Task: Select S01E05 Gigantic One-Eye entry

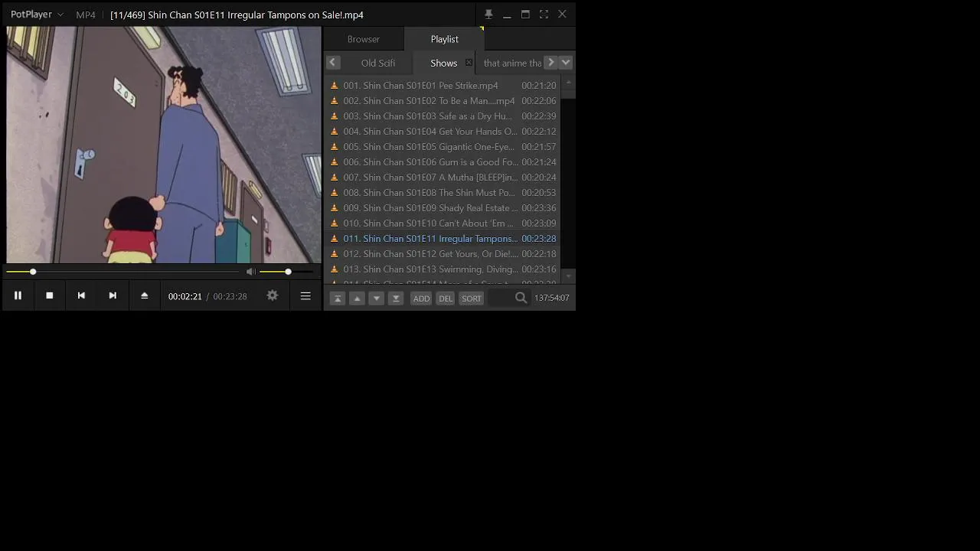Action: coord(443,147)
